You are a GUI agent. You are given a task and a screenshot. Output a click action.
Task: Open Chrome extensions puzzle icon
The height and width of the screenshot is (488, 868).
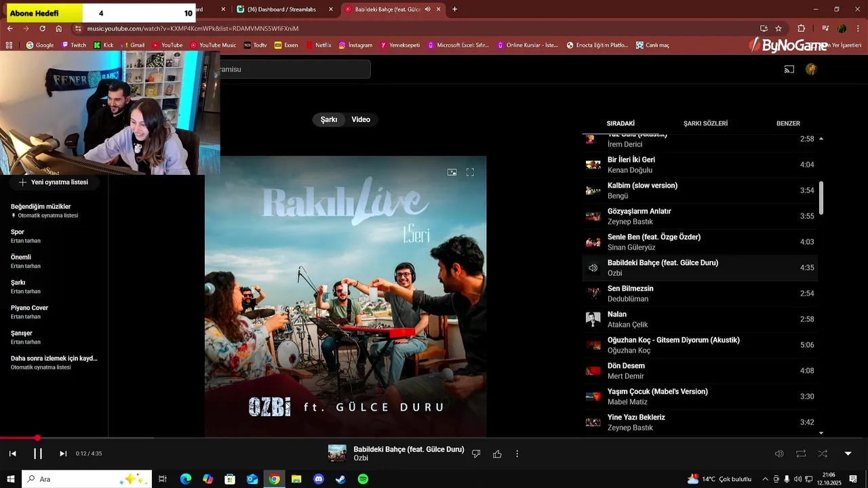coord(801,28)
